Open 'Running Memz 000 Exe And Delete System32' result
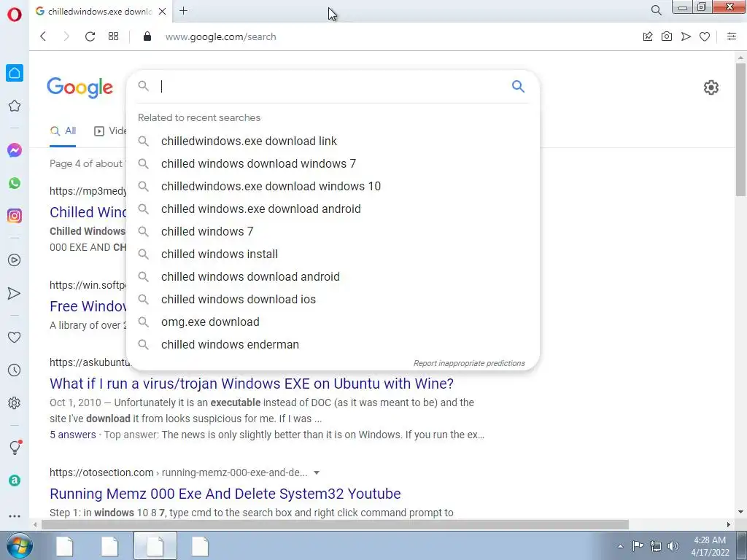 pos(225,494)
